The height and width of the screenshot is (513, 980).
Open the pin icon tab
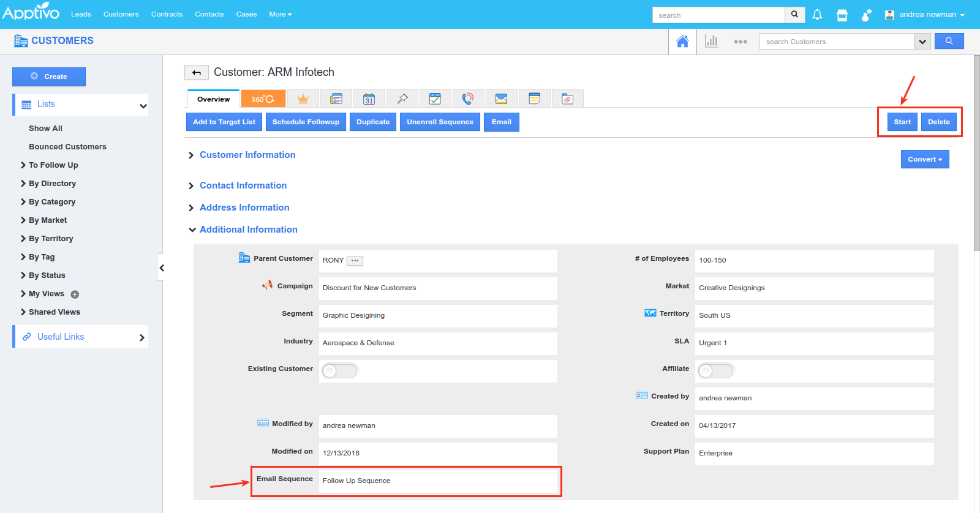coord(402,99)
